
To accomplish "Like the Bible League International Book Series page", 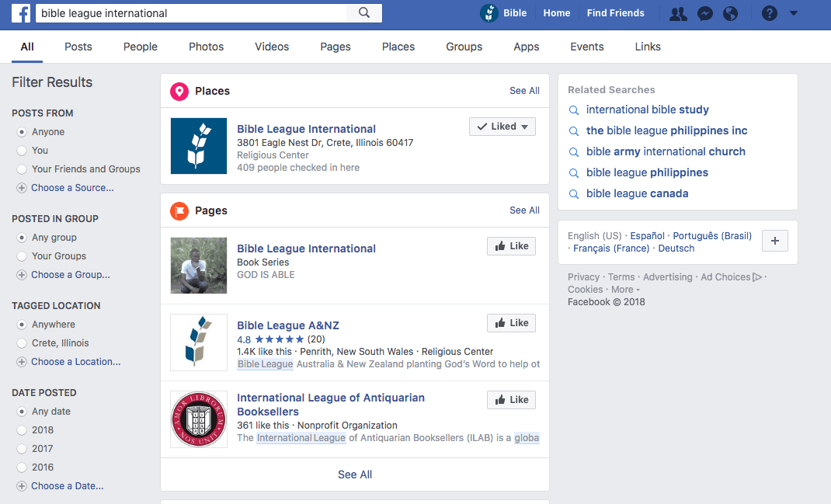I will pyautogui.click(x=512, y=246).
